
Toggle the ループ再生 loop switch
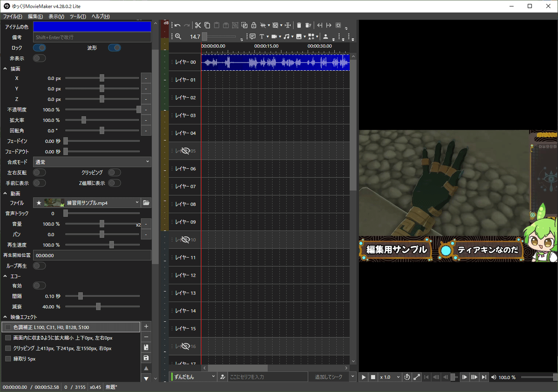40,266
